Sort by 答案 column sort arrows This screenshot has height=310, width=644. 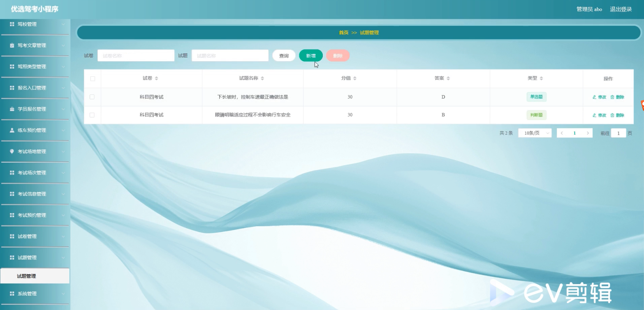[448, 78]
